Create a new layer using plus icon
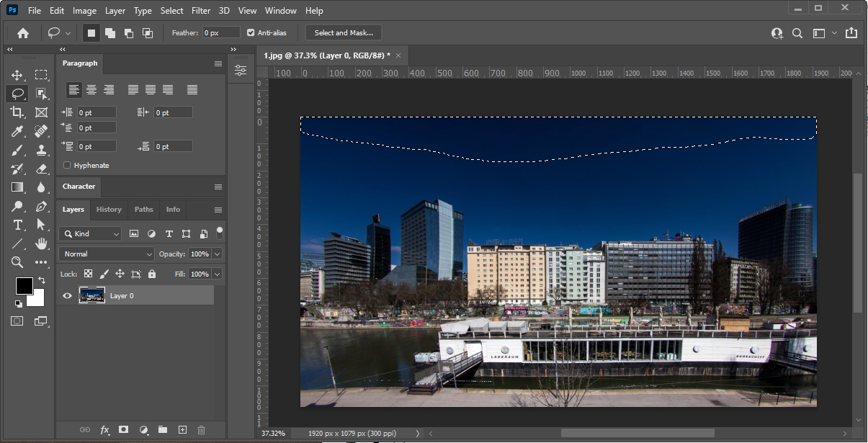This screenshot has width=868, height=443. pos(182,430)
